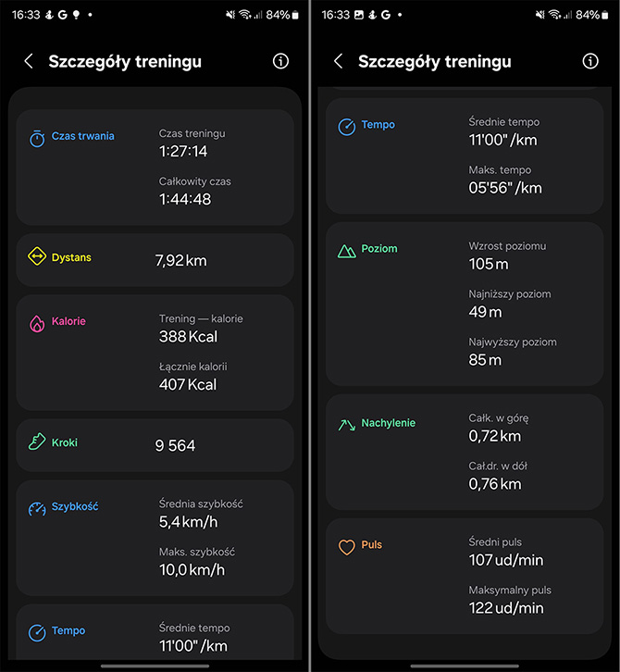
Task: Open info icon on right workout details
Action: [590, 61]
